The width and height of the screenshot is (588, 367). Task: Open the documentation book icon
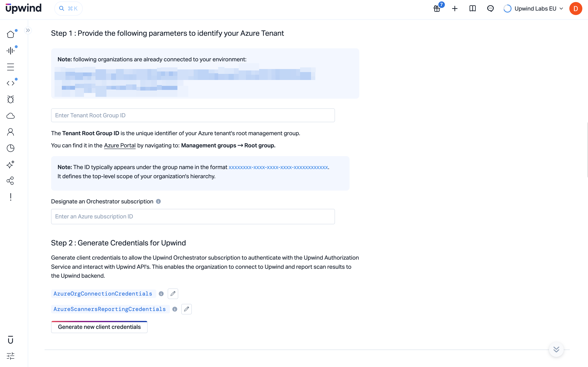[x=472, y=9]
